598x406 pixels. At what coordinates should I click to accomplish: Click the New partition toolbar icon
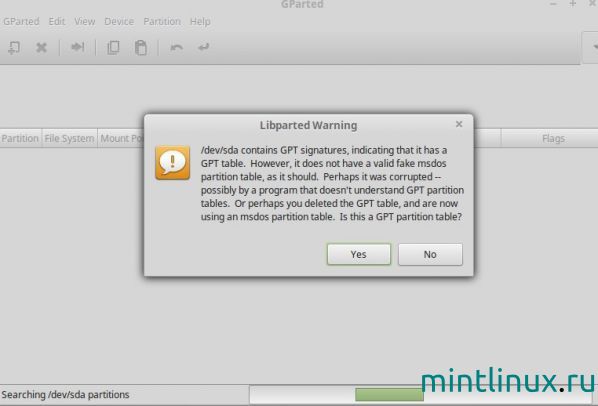pyautogui.click(x=14, y=48)
